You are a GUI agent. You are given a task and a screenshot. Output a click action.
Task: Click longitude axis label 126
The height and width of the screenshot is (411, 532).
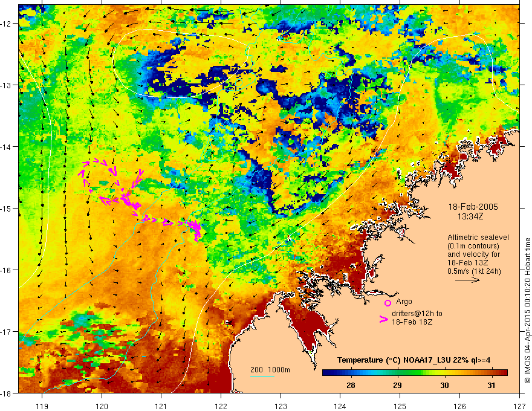tap(459, 406)
